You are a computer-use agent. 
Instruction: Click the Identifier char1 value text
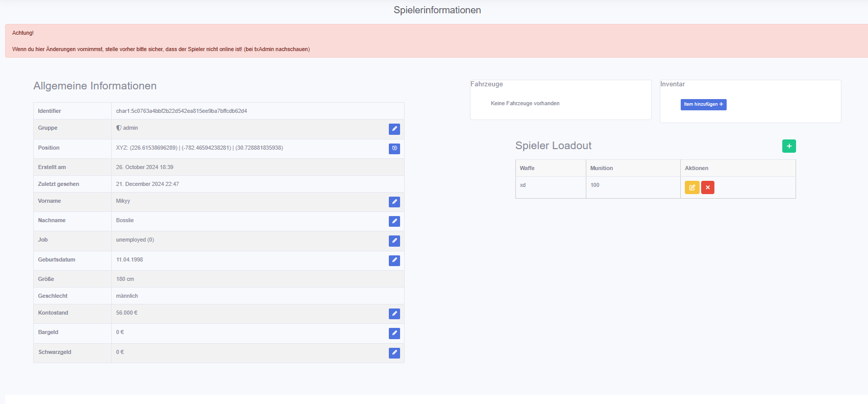point(181,111)
